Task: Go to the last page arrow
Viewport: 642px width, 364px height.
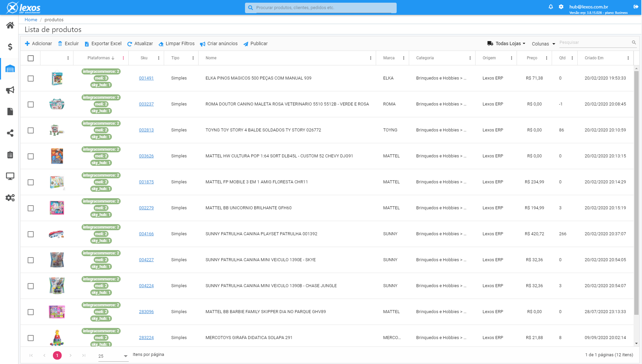Action: pos(84,355)
